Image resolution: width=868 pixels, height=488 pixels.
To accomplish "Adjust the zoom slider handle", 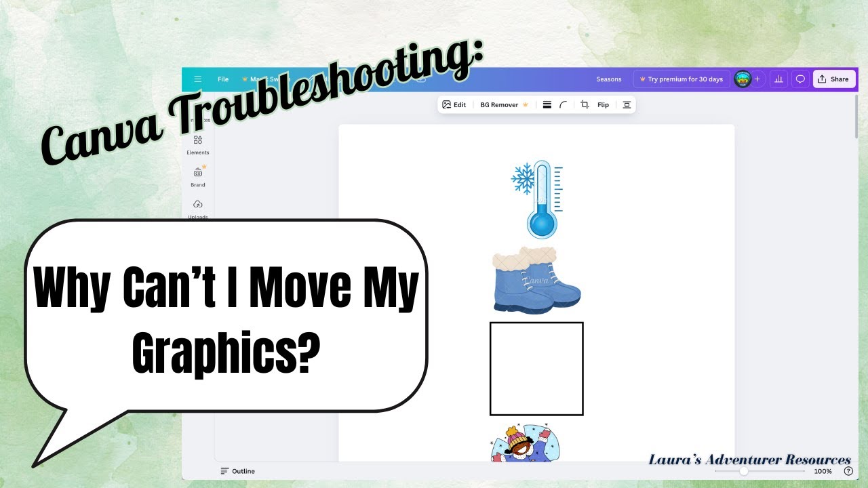I will (x=744, y=471).
